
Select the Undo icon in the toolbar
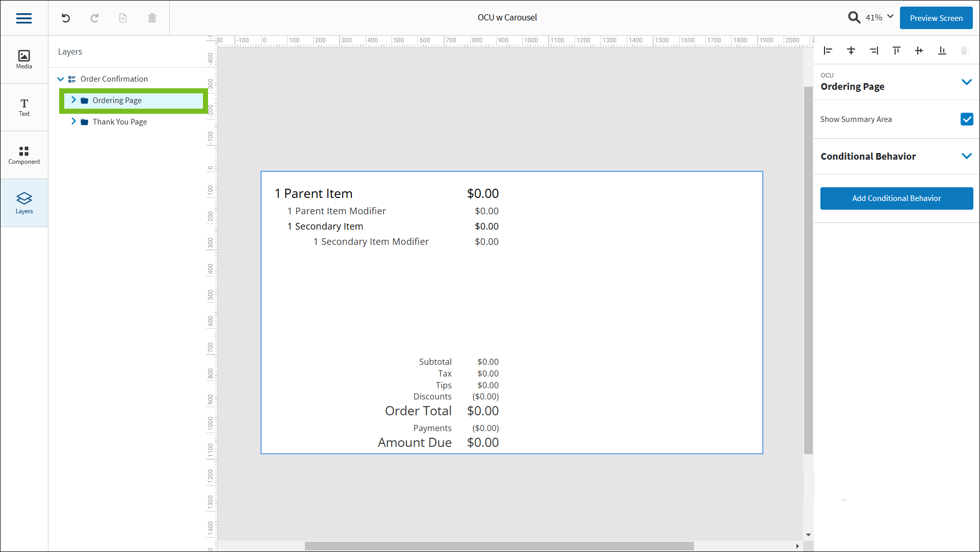pyautogui.click(x=65, y=18)
